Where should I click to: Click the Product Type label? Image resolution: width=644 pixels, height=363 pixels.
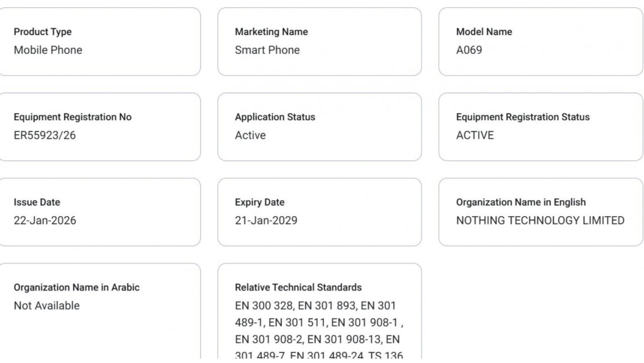point(43,32)
